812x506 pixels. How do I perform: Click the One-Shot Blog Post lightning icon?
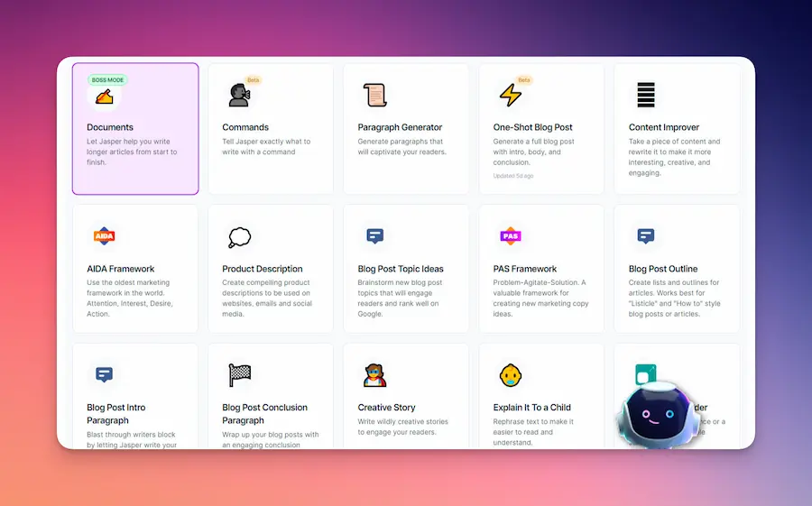pos(511,96)
